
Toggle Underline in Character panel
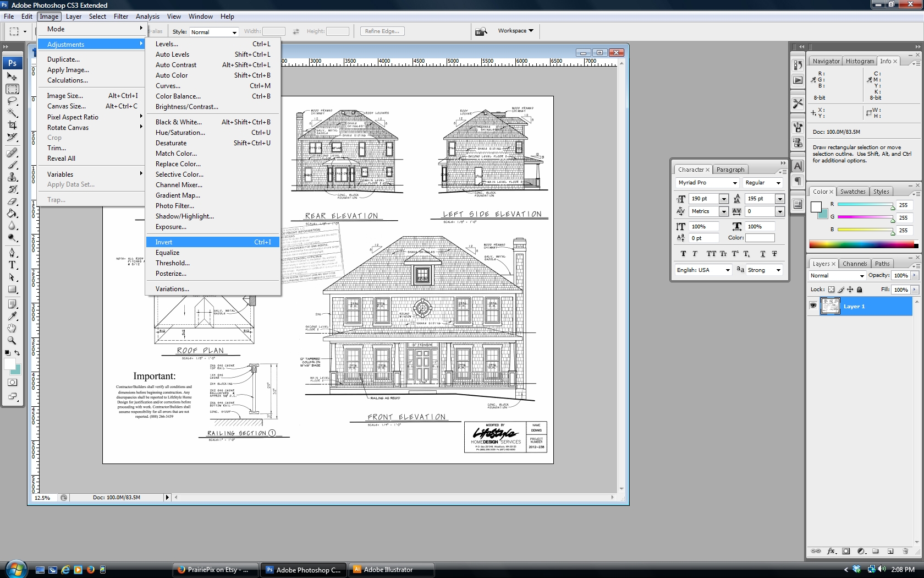click(x=762, y=254)
